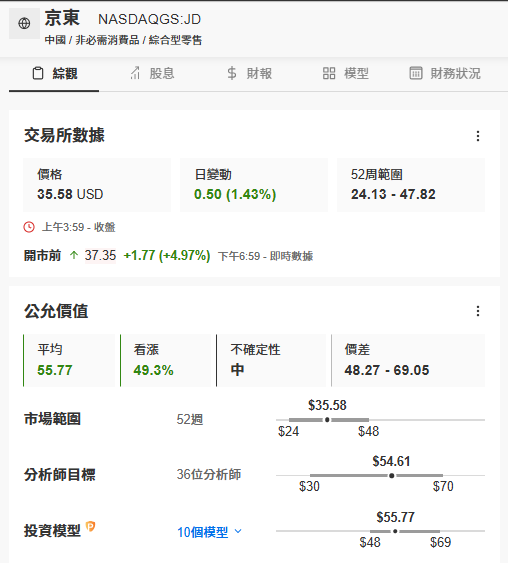The width and height of the screenshot is (508, 563).
Task: Click the $24 low label on 市場範圍
Action: click(289, 431)
